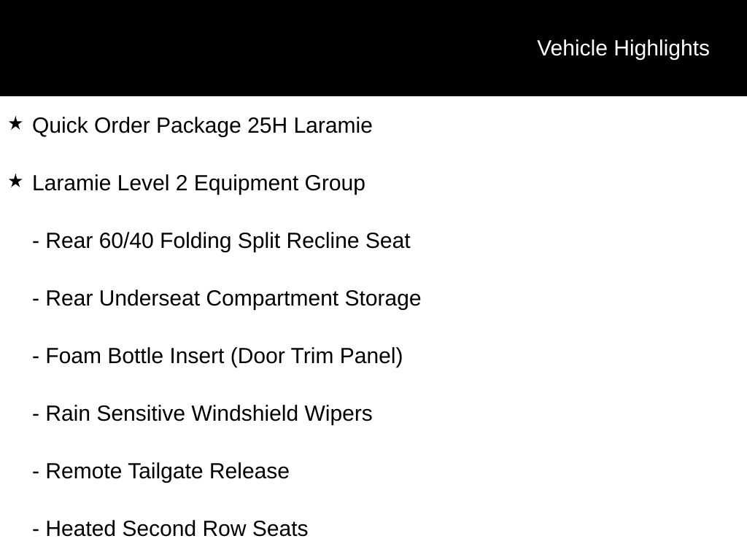
Task: Click the "25H" code in Quick Order line
Action: (268, 125)
